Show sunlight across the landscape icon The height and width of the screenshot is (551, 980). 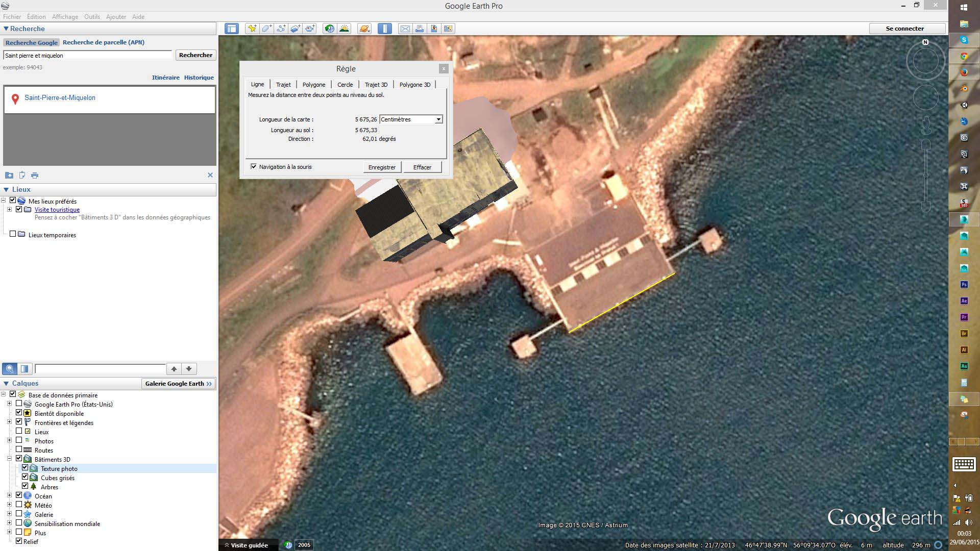(x=345, y=29)
